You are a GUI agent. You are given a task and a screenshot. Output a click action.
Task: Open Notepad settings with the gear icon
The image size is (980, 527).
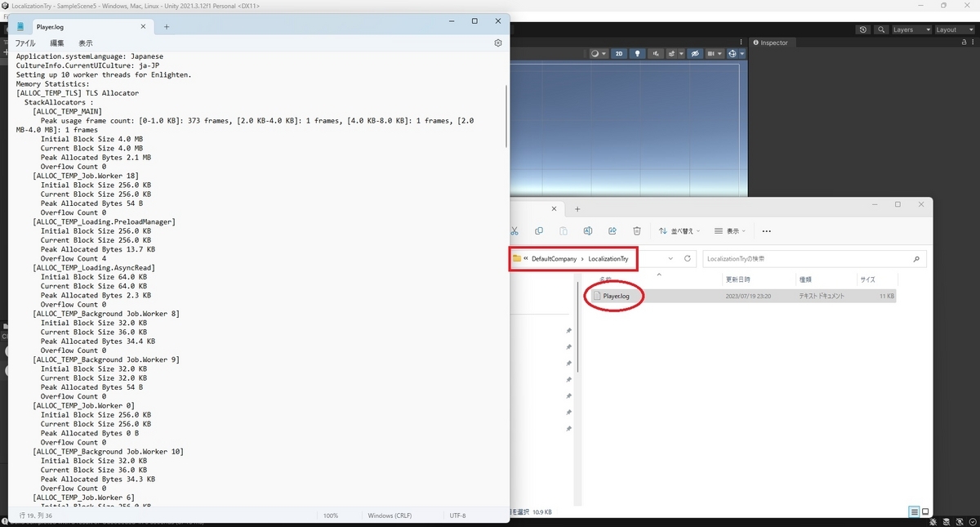pos(497,42)
